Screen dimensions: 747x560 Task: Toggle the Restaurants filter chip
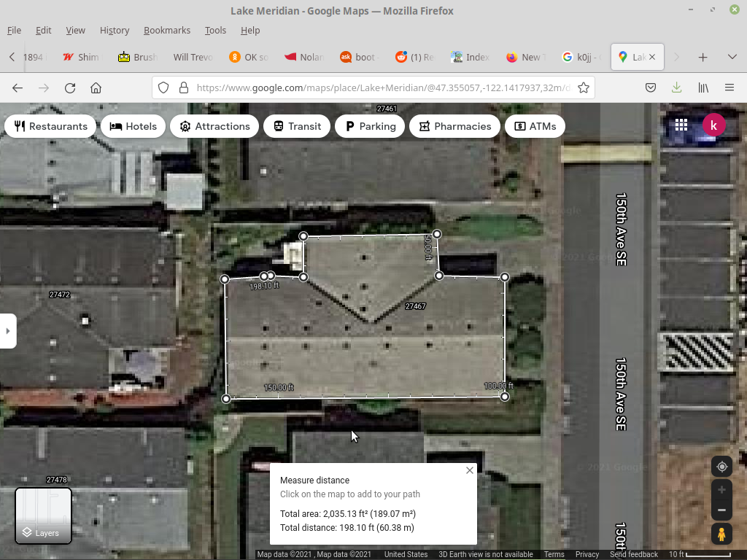tap(51, 126)
